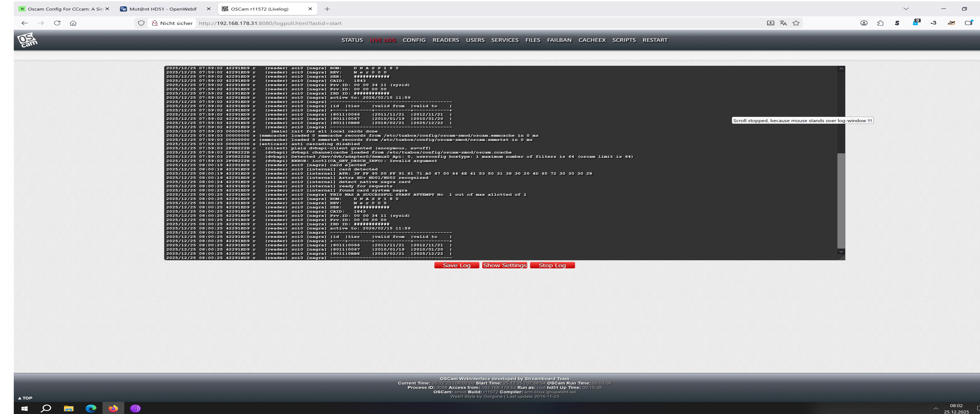Switch to Mut@nt HD51 OpenWebif tab
The image size is (980, 414).
pyautogui.click(x=163, y=9)
